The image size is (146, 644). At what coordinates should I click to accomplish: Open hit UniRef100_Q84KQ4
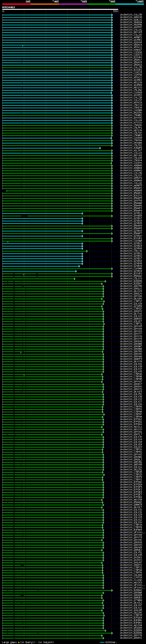click(x=131, y=22)
